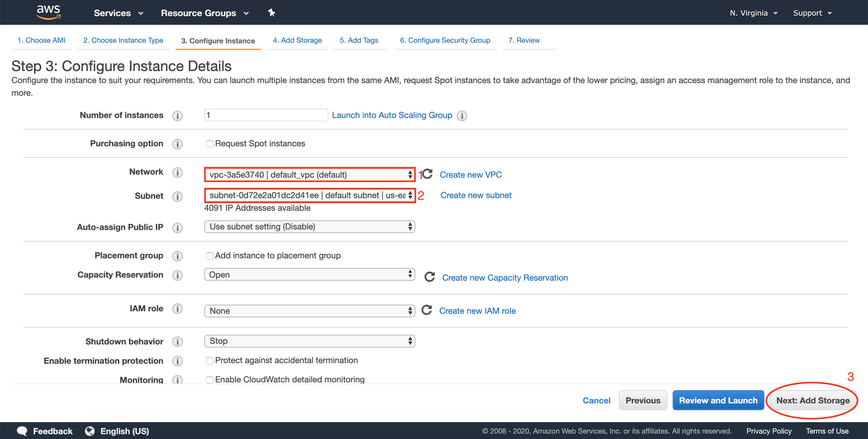Click Launch into Auto Scaling Group link
This screenshot has width=868, height=439.
coord(392,115)
